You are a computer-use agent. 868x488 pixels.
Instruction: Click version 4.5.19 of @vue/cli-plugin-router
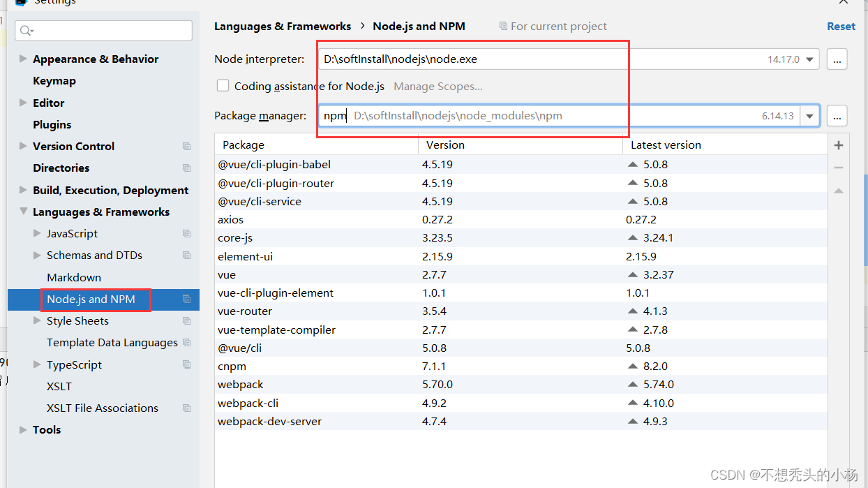437,184
